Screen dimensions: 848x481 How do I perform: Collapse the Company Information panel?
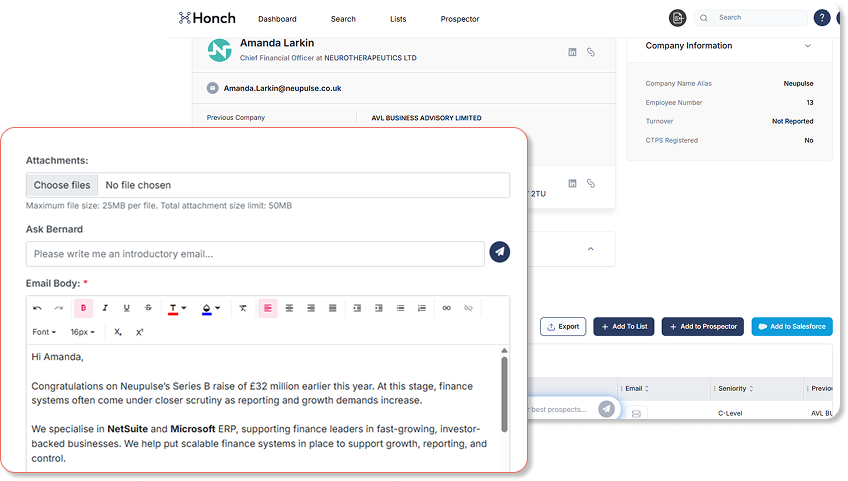807,45
